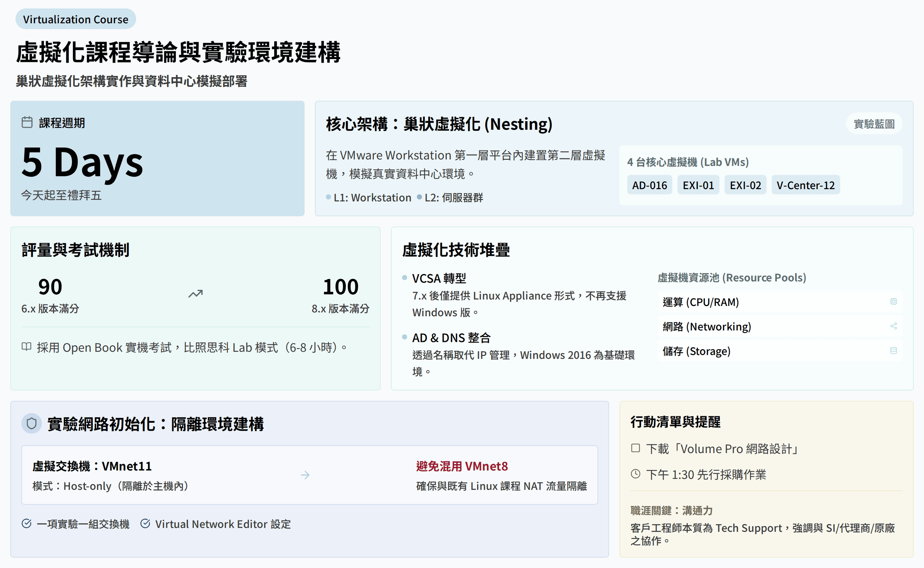Click the open book icon near Open Book
The height and width of the screenshot is (568, 924).
tap(26, 346)
